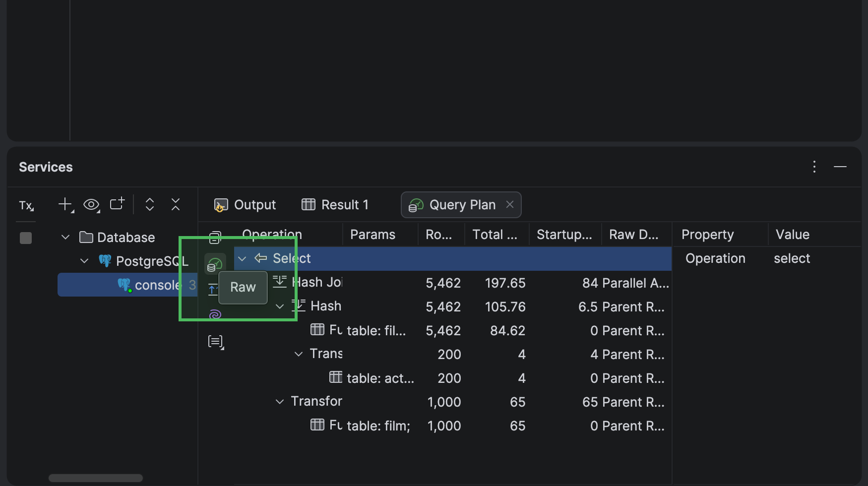Select the PostgreSQL data source node
868x486 pixels.
144,261
